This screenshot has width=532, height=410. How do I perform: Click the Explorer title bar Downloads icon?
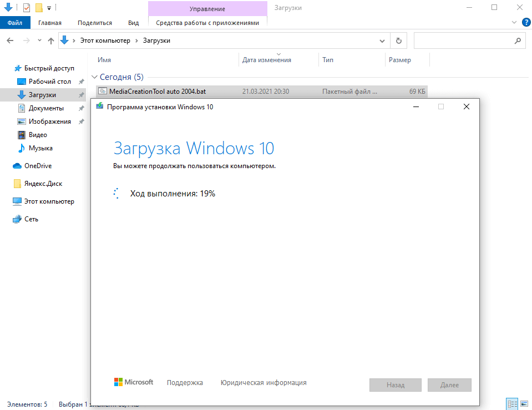(8, 7)
